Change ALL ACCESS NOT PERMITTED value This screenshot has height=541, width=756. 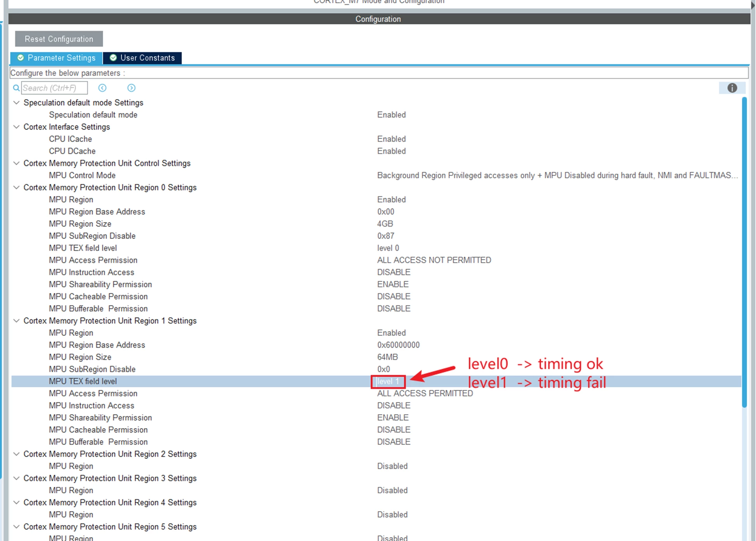pyautogui.click(x=434, y=260)
